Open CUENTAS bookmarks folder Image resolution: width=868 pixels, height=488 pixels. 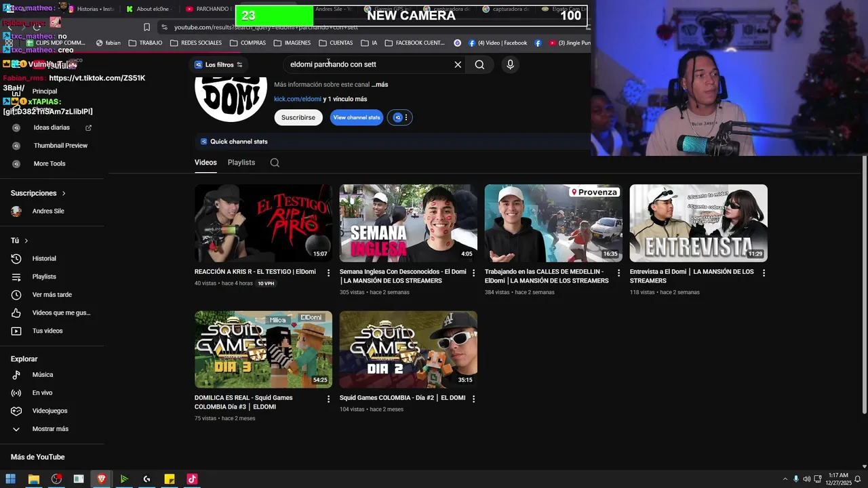pos(336,43)
